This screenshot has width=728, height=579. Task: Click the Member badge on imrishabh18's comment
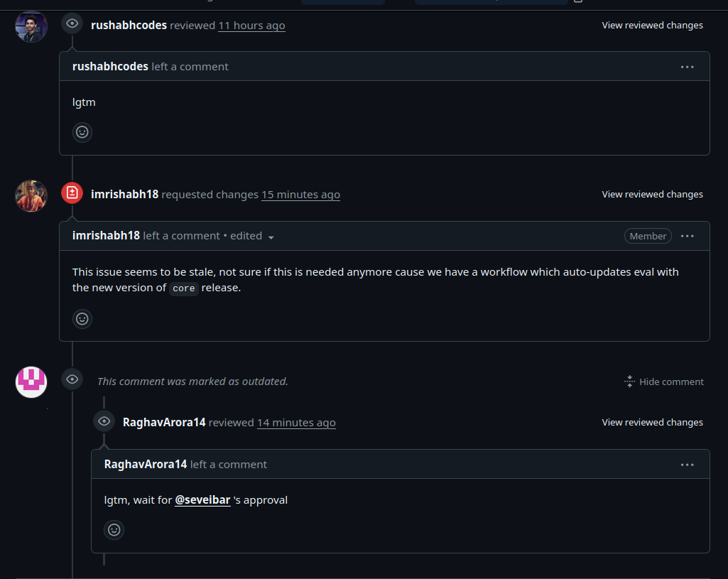point(648,236)
